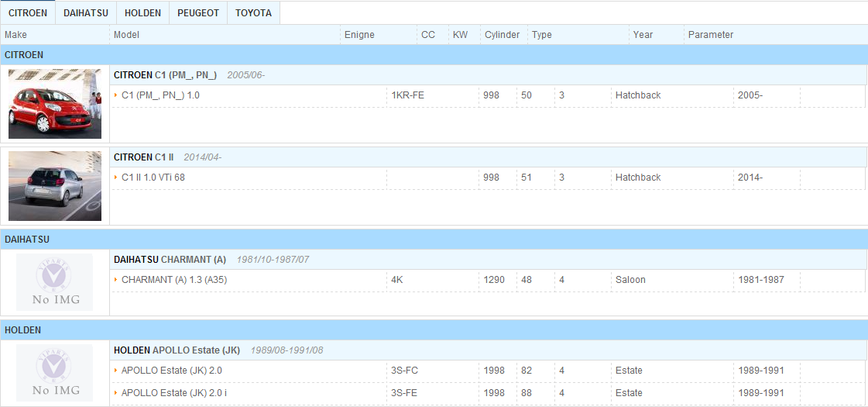The height and width of the screenshot is (407, 868).
Task: Click the Holden No IMG placeholder
Action: [55, 373]
